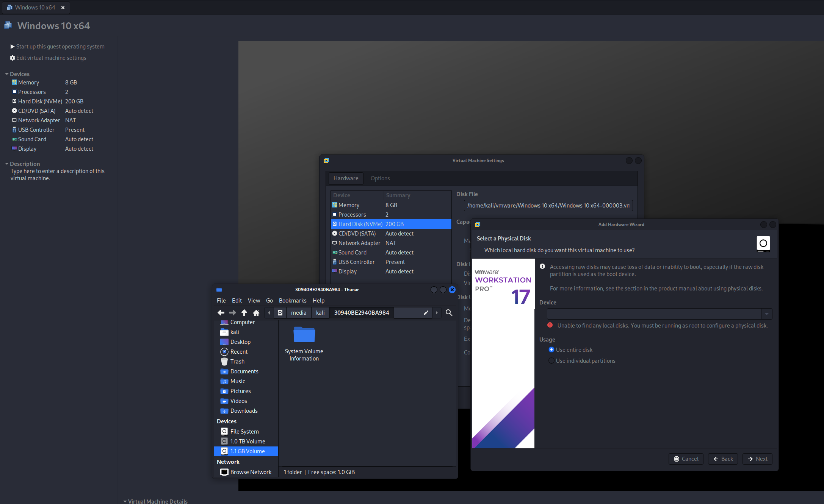Go up to parent folder in Thunar
The image size is (824, 504).
[244, 313]
